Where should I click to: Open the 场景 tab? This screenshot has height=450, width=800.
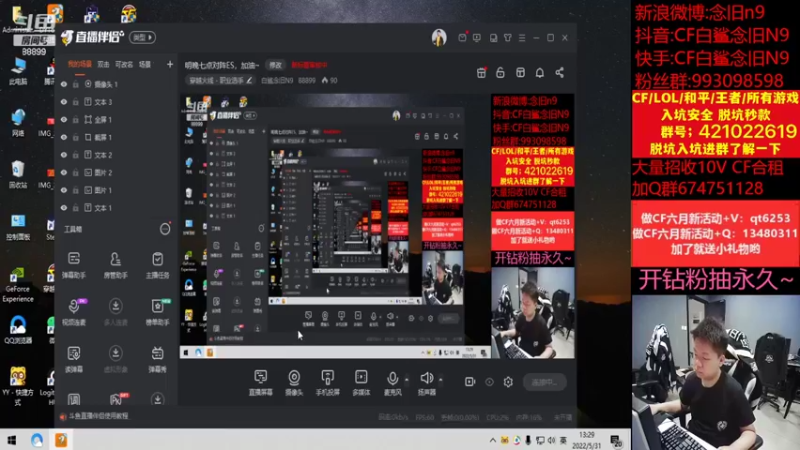(x=145, y=64)
